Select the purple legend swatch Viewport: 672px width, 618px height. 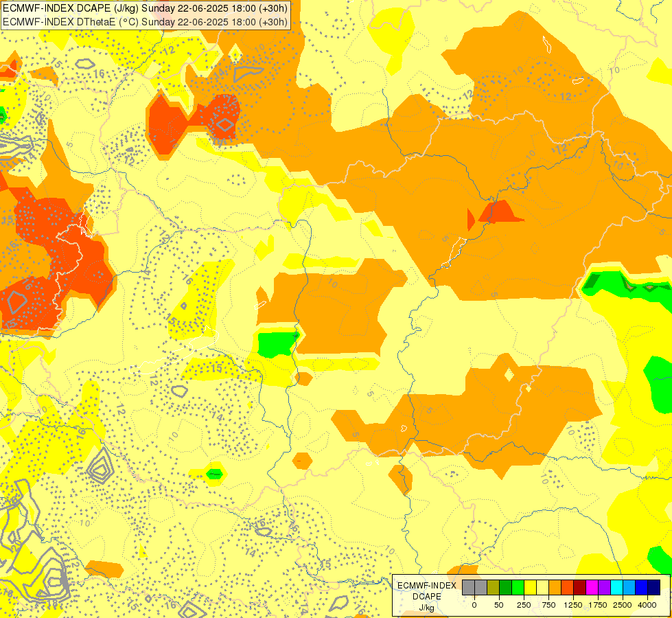[x=604, y=587]
